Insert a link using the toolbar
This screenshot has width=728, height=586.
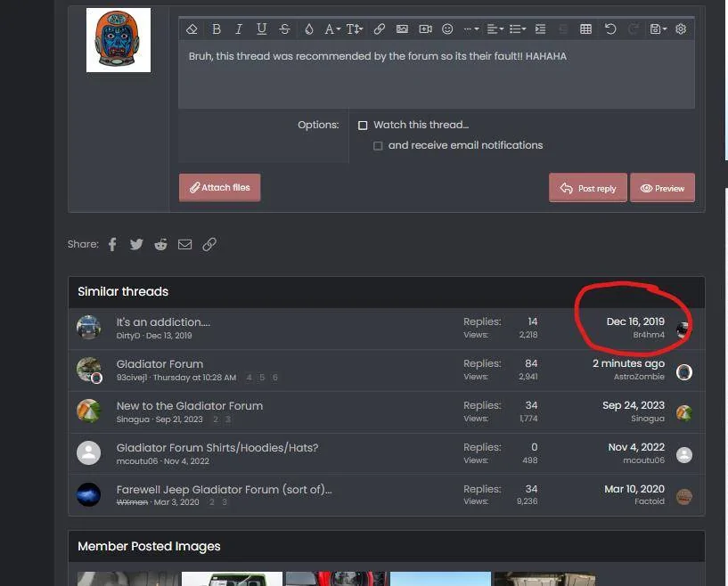(x=380, y=29)
